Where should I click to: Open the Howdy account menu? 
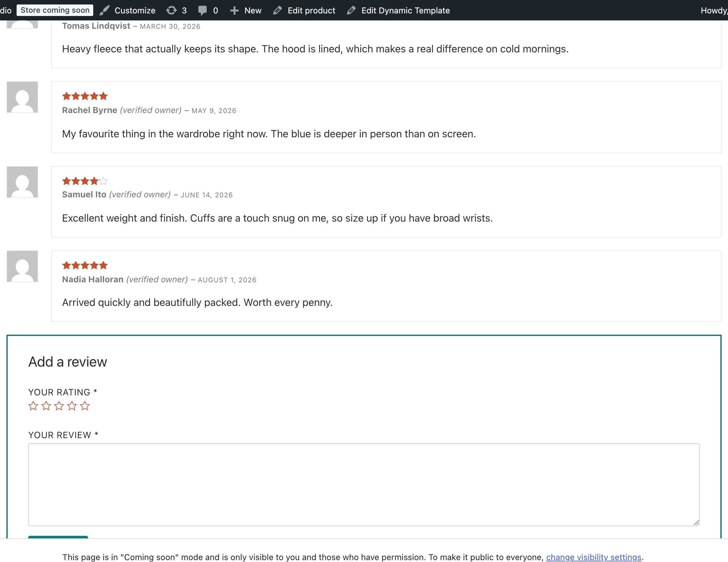pyautogui.click(x=714, y=10)
